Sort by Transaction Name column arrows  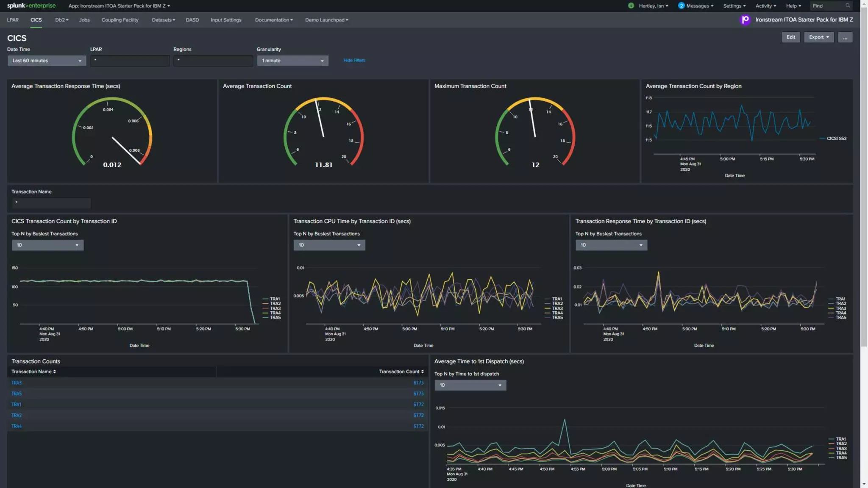coord(55,372)
